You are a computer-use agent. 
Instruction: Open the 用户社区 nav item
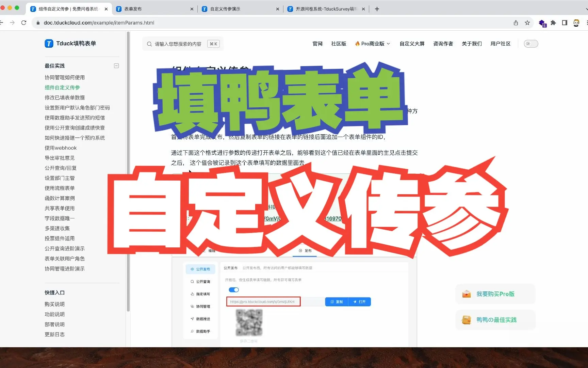coord(500,44)
